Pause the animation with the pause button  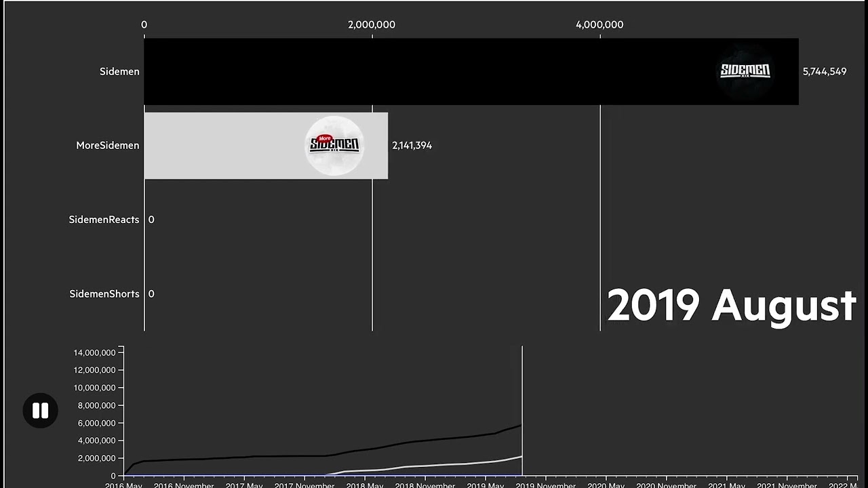[x=40, y=410]
